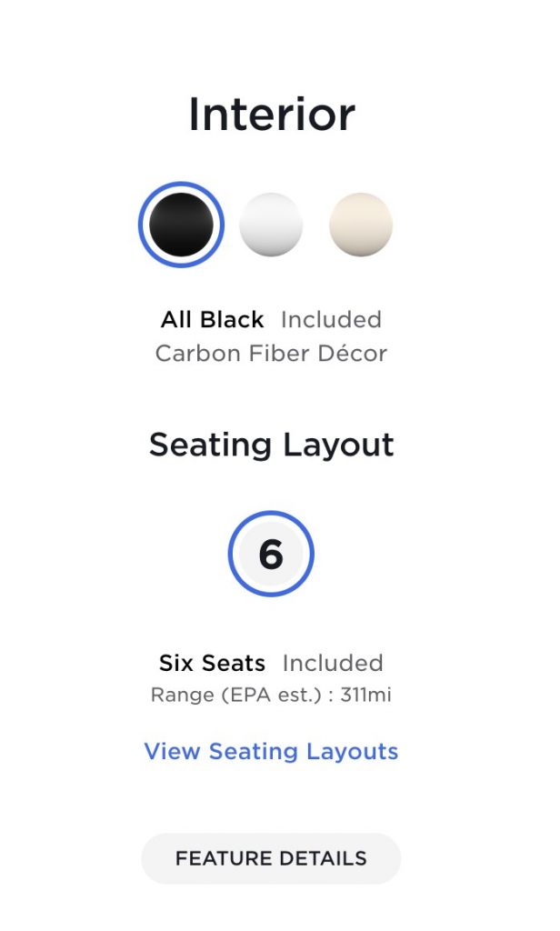This screenshot has height=931, width=560.
Task: Click the Six Seats label text
Action: pos(212,663)
